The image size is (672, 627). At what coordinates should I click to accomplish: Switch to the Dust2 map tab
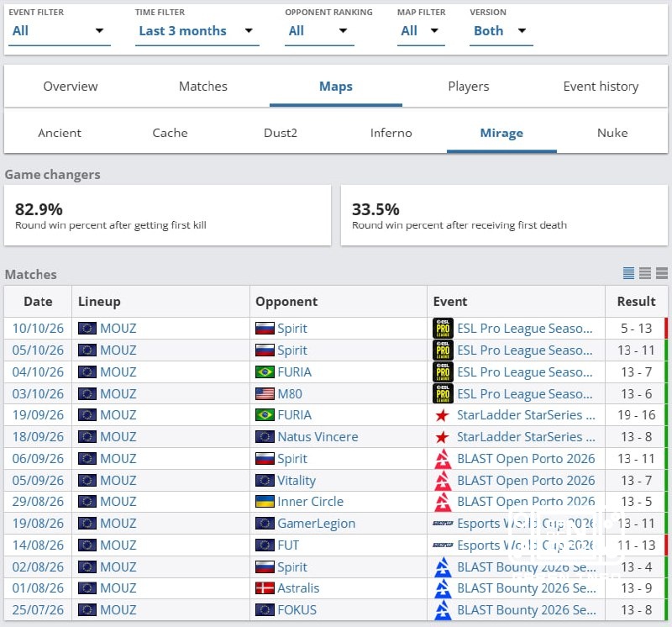281,133
